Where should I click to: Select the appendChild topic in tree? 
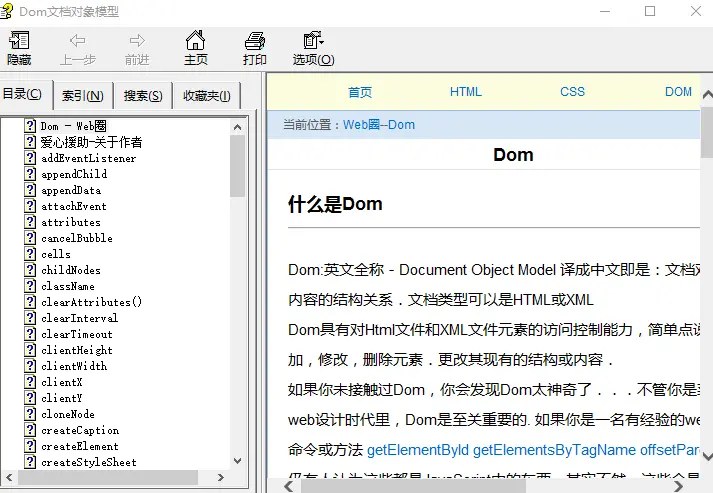74,174
